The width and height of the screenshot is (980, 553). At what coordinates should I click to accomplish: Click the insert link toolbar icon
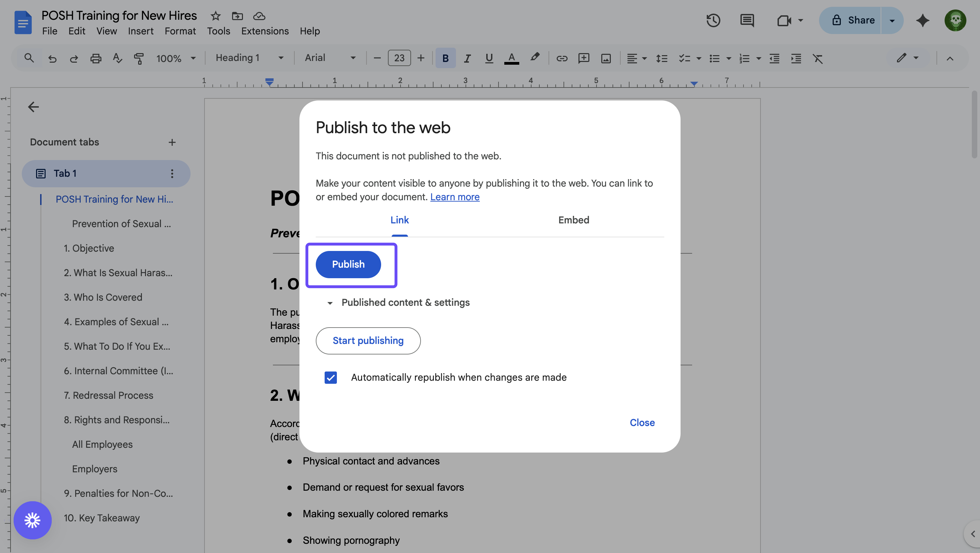(561, 58)
